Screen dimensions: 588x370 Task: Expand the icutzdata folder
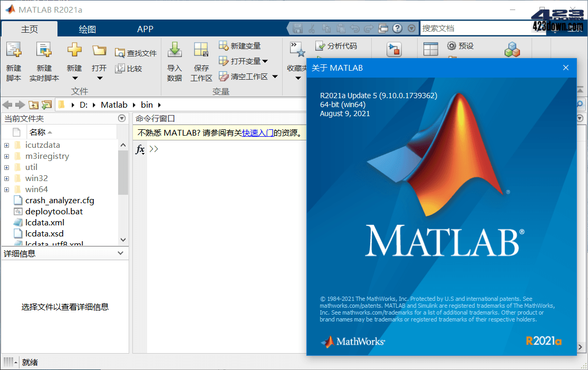click(6, 145)
